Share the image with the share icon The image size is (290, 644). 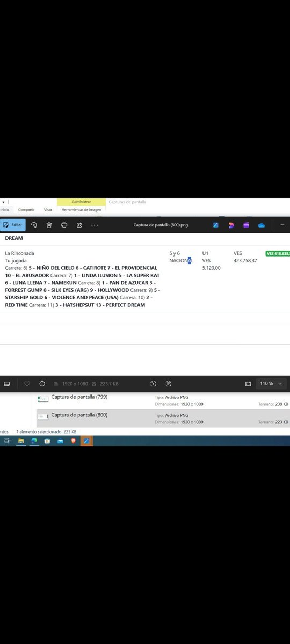(x=79, y=225)
